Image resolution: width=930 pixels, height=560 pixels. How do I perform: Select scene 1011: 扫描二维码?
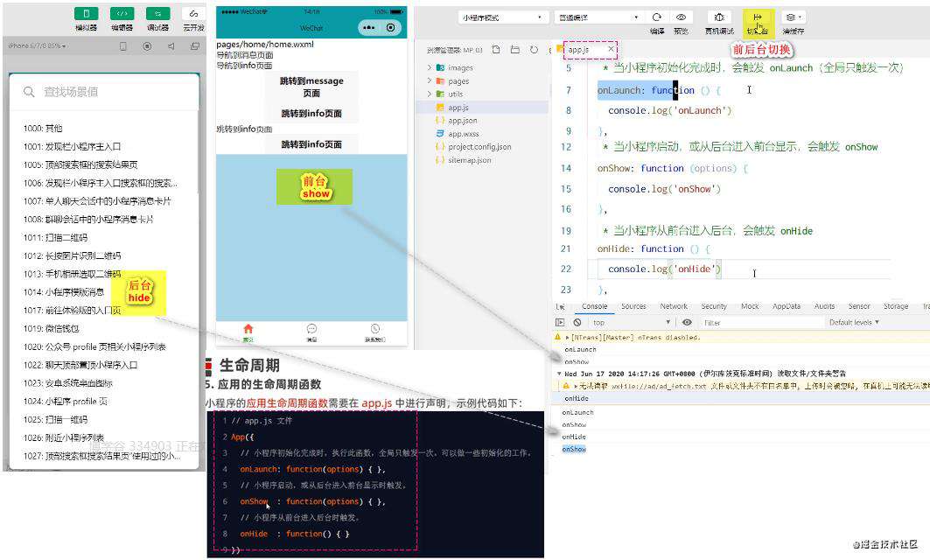pos(56,237)
